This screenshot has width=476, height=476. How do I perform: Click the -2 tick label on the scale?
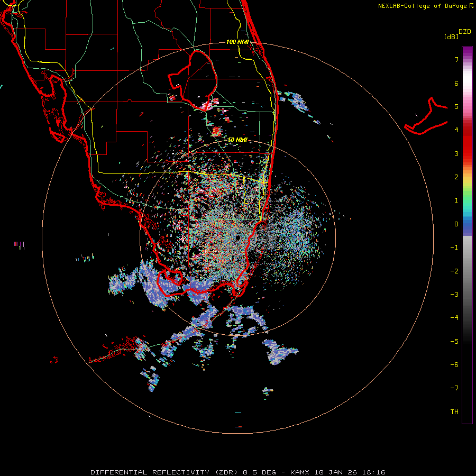(454, 271)
